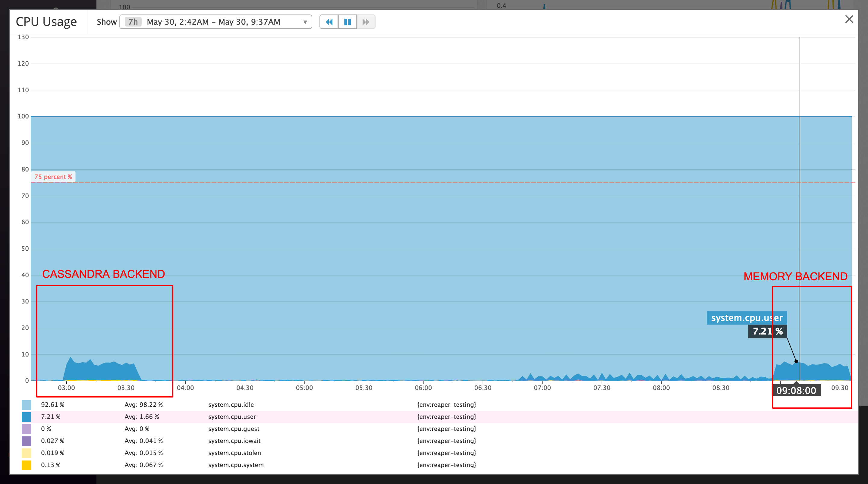
Task: Click the system.cpu.idle color swatch
Action: [x=27, y=405]
